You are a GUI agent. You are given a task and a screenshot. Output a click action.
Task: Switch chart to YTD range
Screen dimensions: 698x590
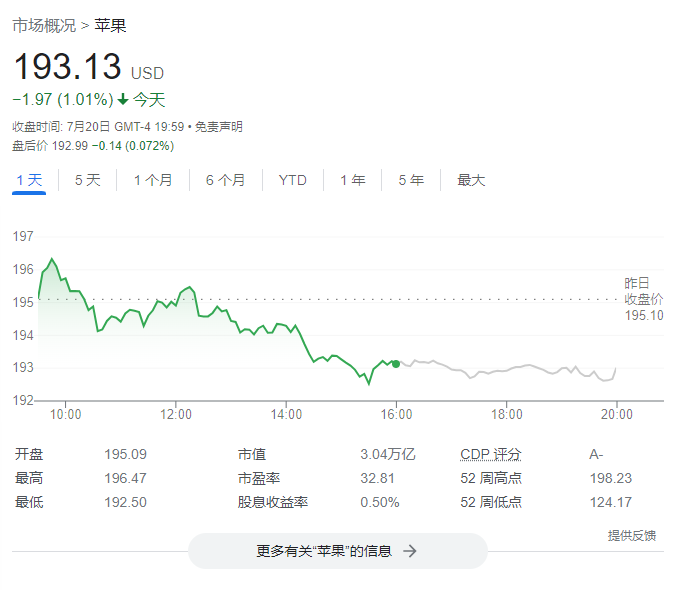point(293,180)
